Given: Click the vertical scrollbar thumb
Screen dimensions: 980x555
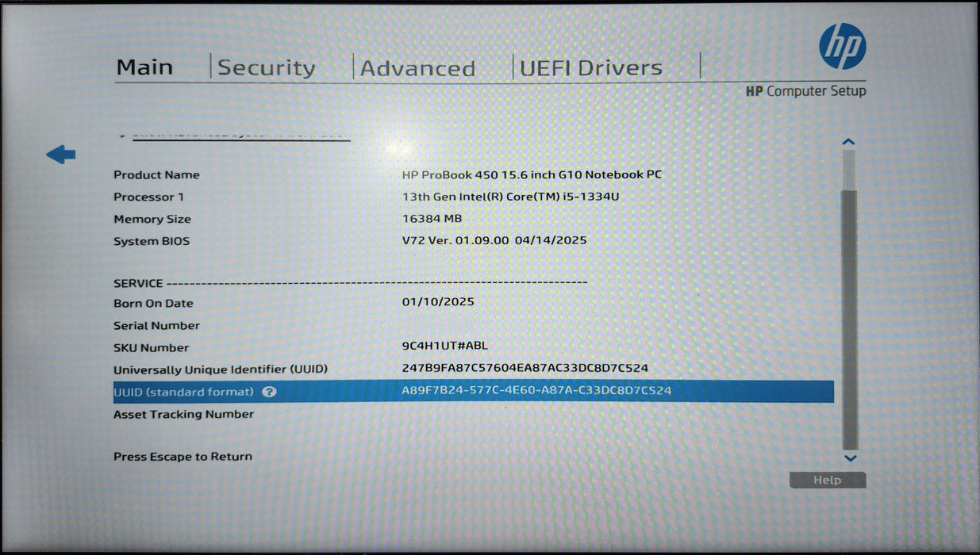Looking at the screenshot, I should tap(849, 319).
